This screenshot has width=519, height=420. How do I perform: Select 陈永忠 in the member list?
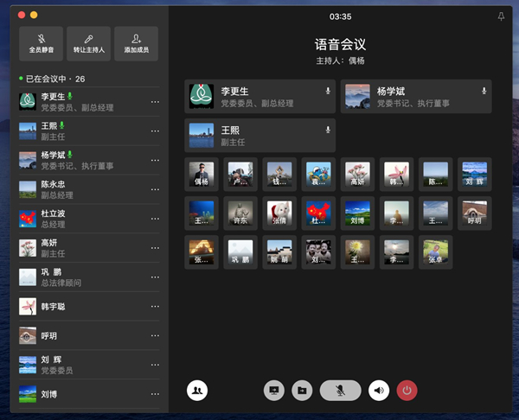pyautogui.click(x=89, y=189)
